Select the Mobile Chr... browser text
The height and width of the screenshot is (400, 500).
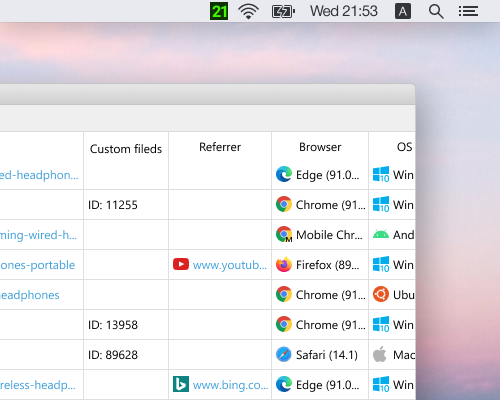[329, 235]
